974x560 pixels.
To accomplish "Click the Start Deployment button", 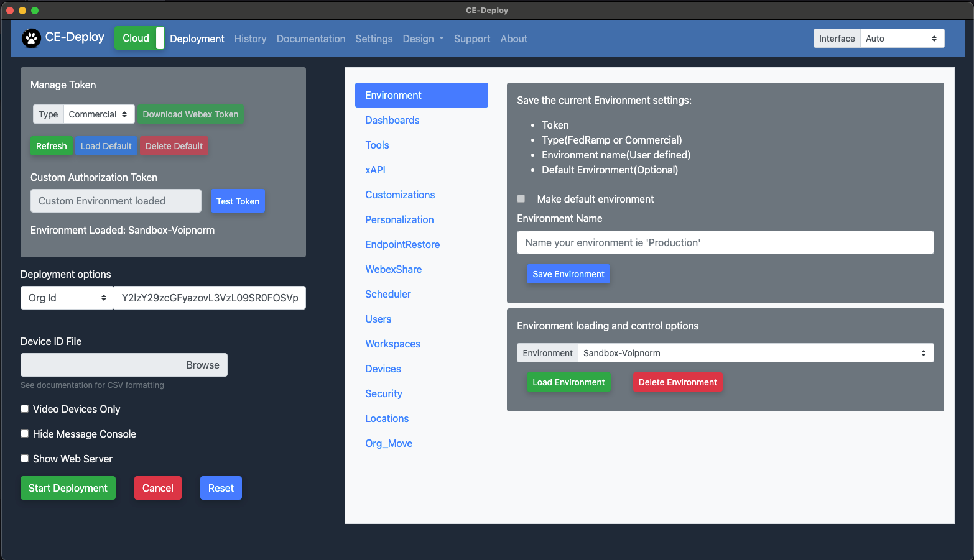I will tap(68, 488).
